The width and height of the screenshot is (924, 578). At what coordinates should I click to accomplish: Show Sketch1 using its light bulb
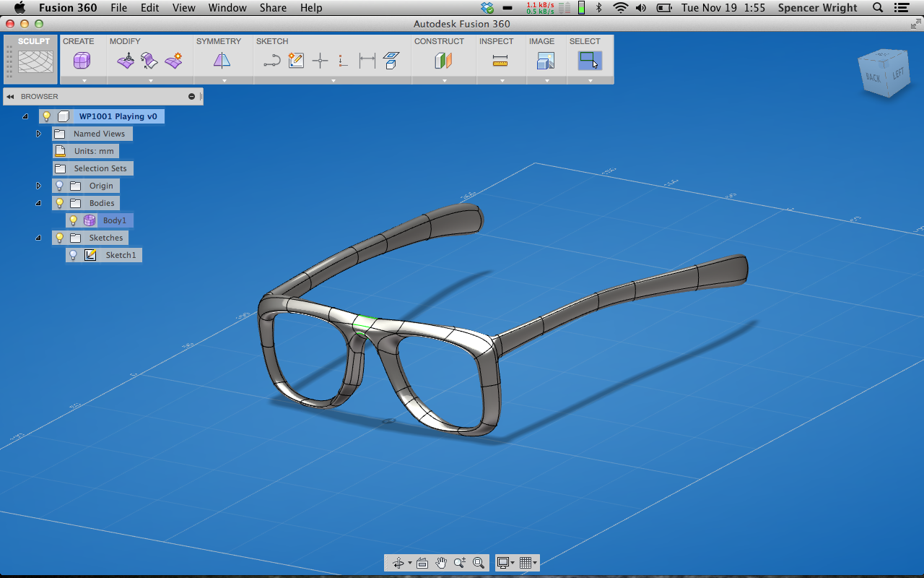point(73,255)
